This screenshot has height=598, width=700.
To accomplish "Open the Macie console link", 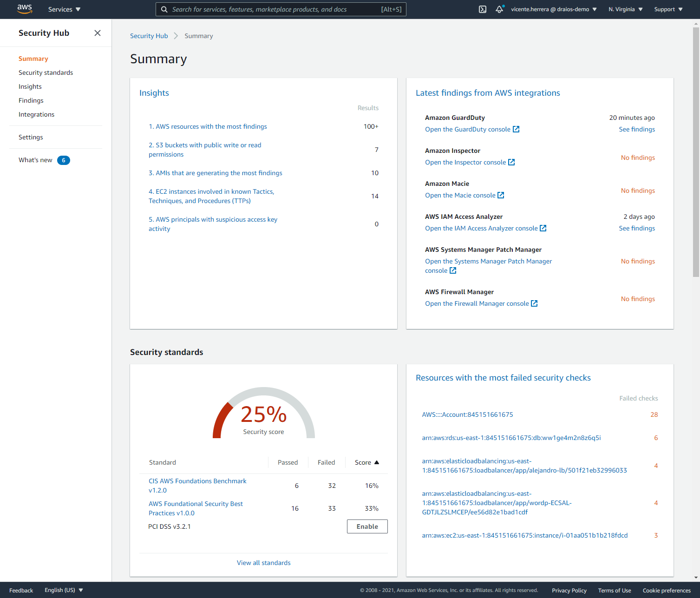I will pyautogui.click(x=460, y=195).
